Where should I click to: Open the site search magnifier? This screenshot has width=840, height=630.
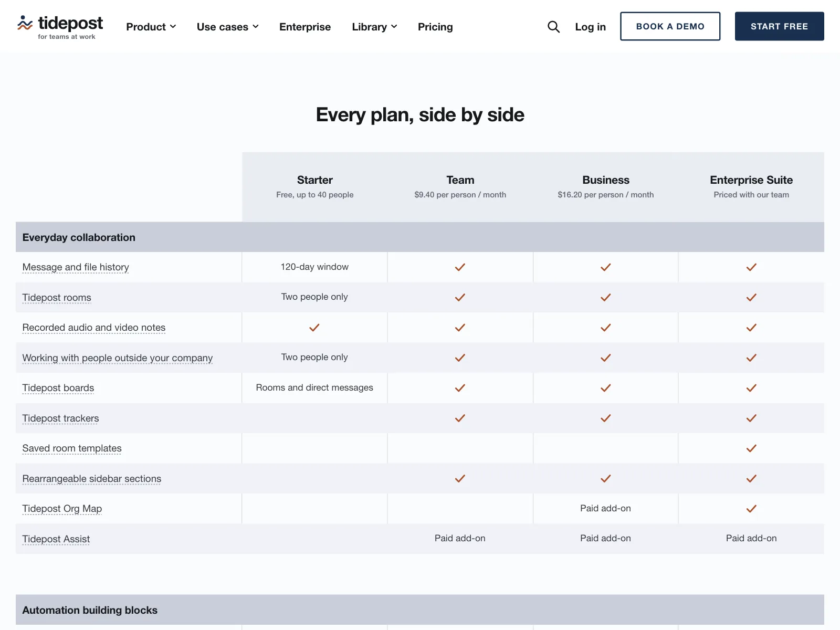[x=553, y=27]
